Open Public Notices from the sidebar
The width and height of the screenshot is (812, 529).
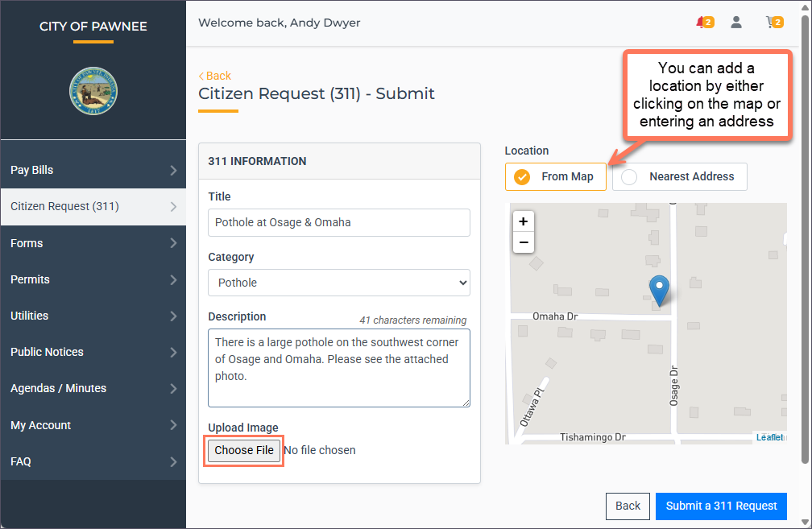click(93, 352)
